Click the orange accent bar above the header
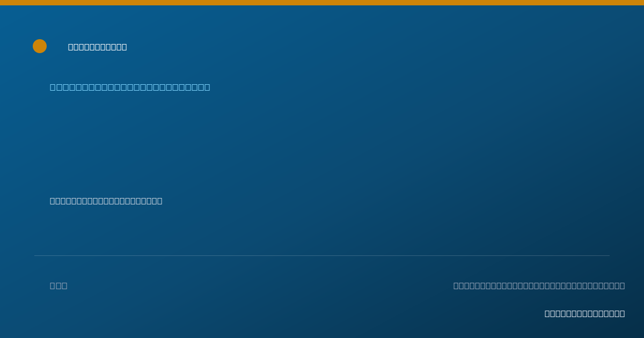The height and width of the screenshot is (338, 644). 322,3
